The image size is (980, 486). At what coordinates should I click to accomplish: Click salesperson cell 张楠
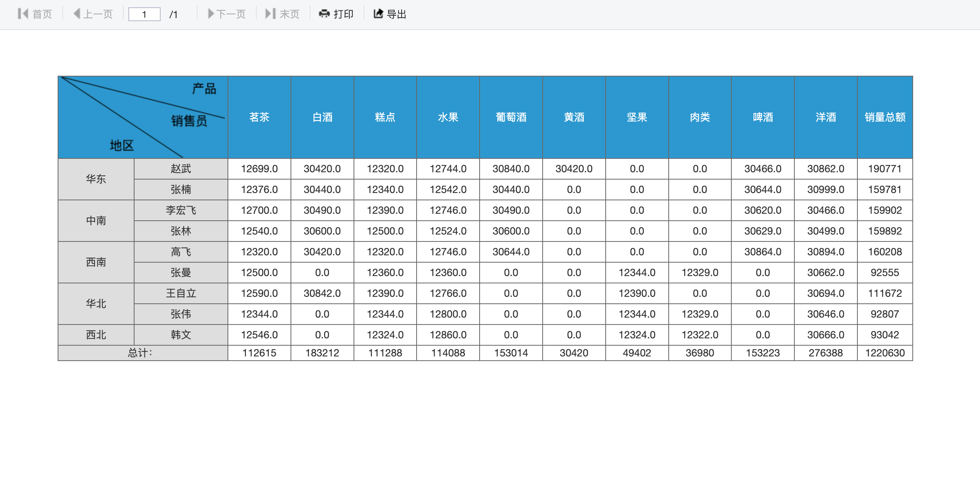181,190
